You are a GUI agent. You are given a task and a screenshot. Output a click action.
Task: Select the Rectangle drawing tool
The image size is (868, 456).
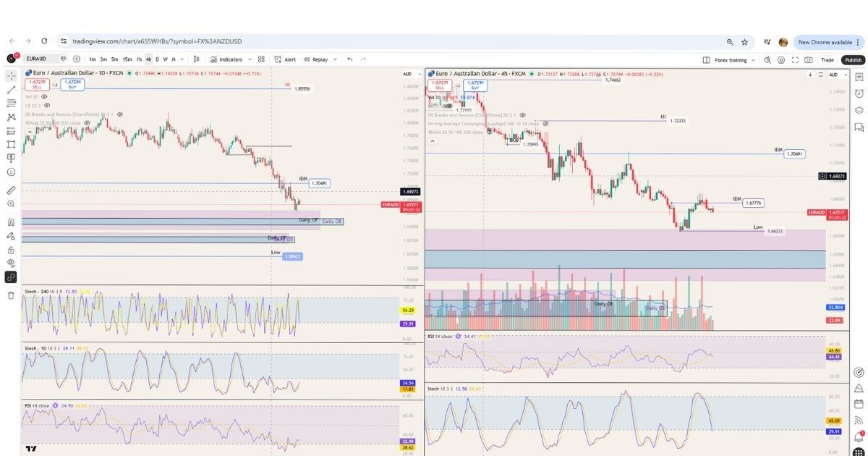pyautogui.click(x=10, y=145)
